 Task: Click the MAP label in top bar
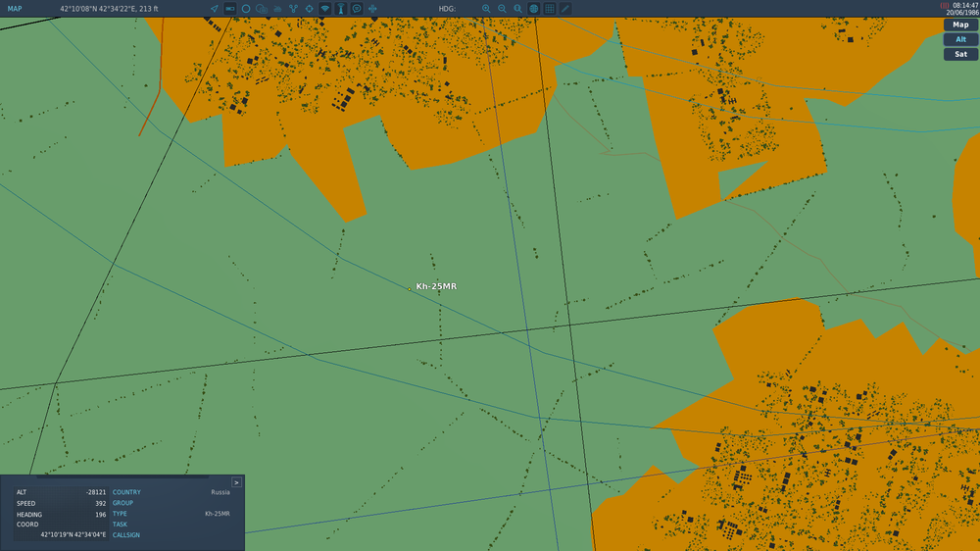pyautogui.click(x=15, y=9)
